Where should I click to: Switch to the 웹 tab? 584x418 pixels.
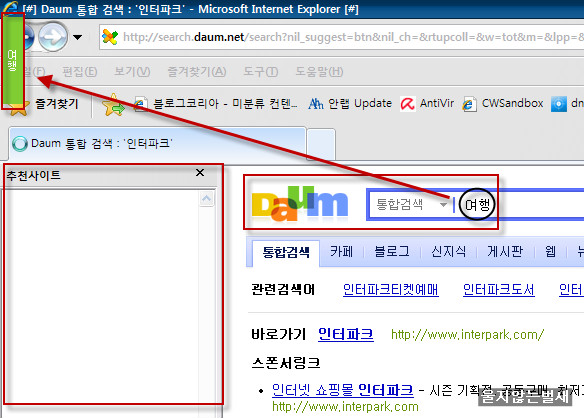[x=550, y=251]
